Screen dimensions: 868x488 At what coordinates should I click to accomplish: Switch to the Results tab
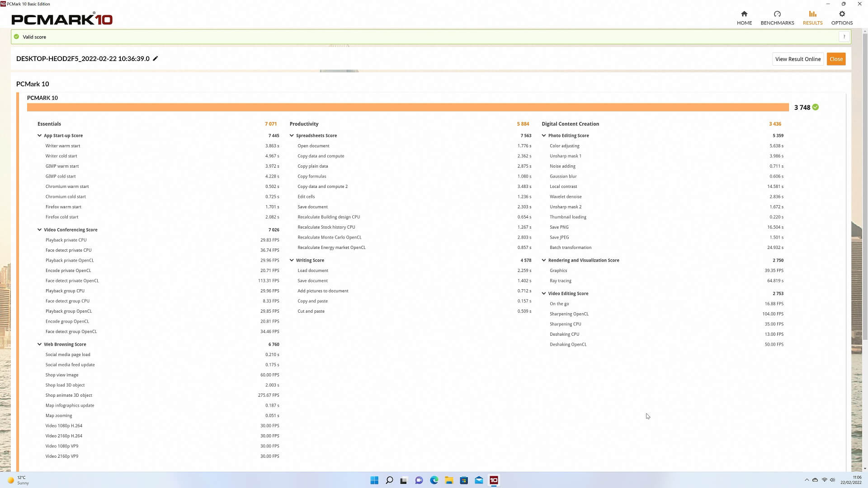(x=812, y=18)
